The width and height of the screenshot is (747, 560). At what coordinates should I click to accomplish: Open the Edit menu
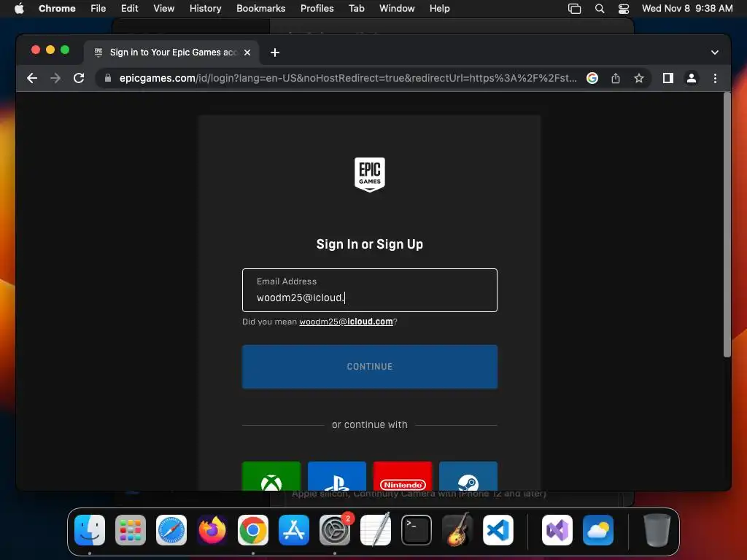(x=129, y=9)
